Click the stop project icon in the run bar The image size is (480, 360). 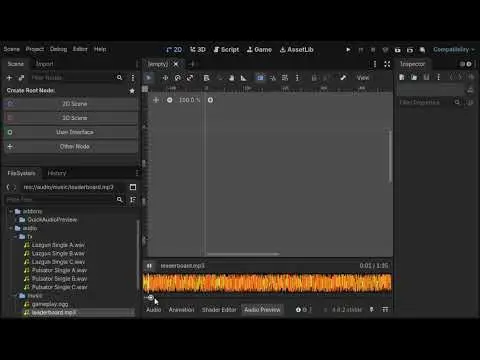click(x=373, y=50)
